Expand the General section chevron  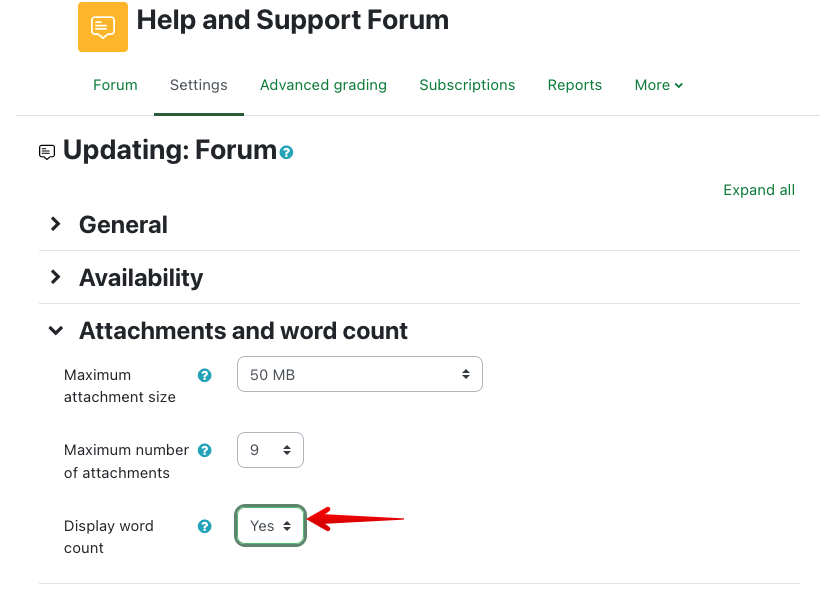pos(56,224)
